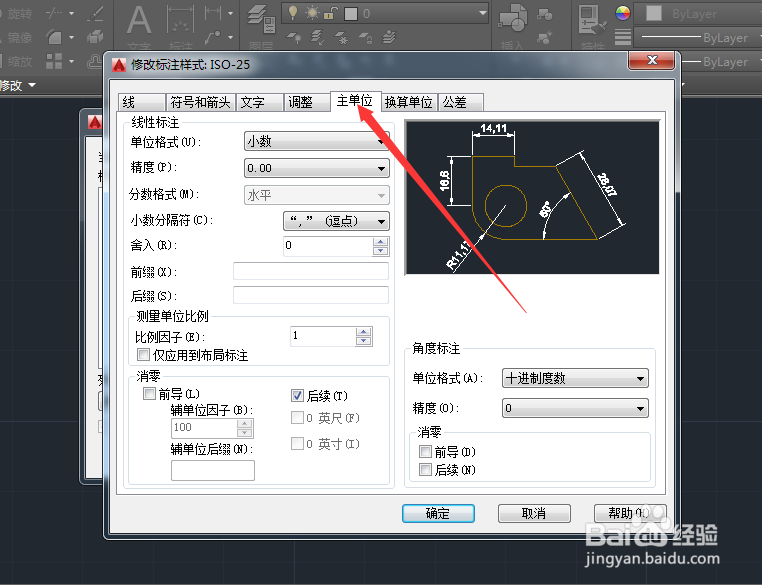
Task: Click the lineweight lines icon
Action: tap(623, 37)
